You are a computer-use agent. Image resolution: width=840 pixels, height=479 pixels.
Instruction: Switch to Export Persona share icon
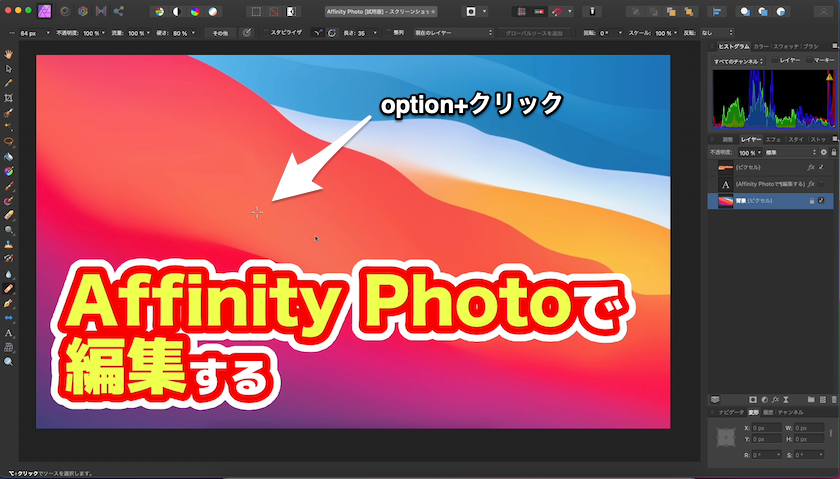click(118, 11)
